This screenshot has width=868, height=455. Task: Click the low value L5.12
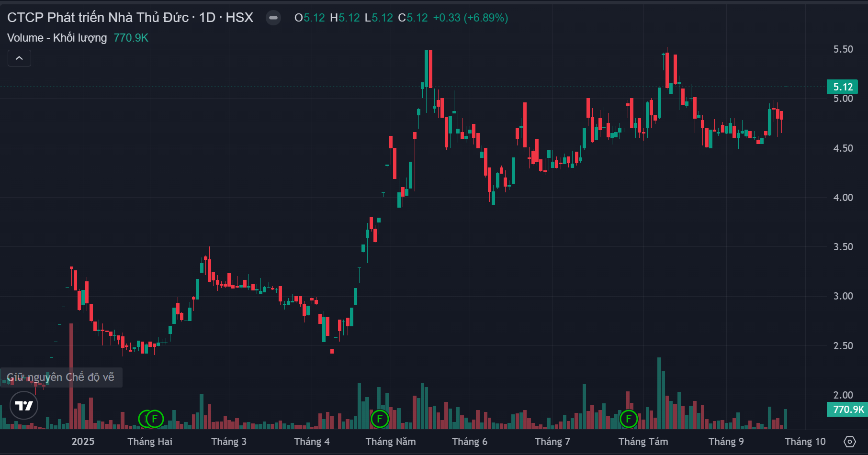coord(379,18)
